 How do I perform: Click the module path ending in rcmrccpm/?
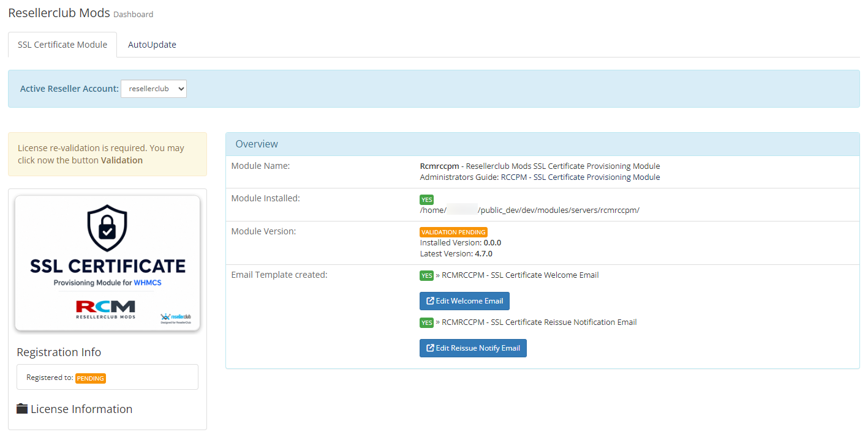coord(529,210)
